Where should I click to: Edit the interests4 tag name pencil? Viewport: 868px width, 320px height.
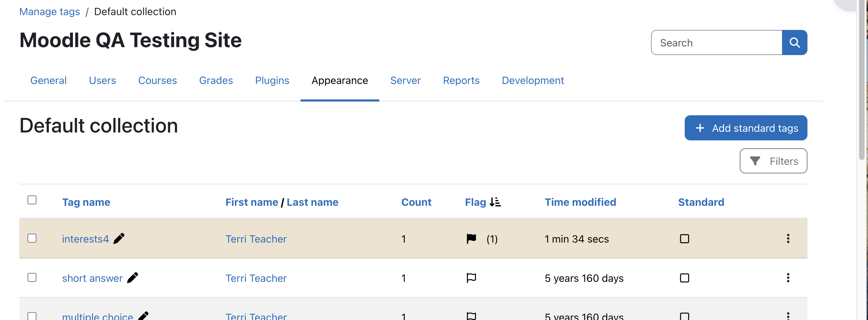pos(119,238)
